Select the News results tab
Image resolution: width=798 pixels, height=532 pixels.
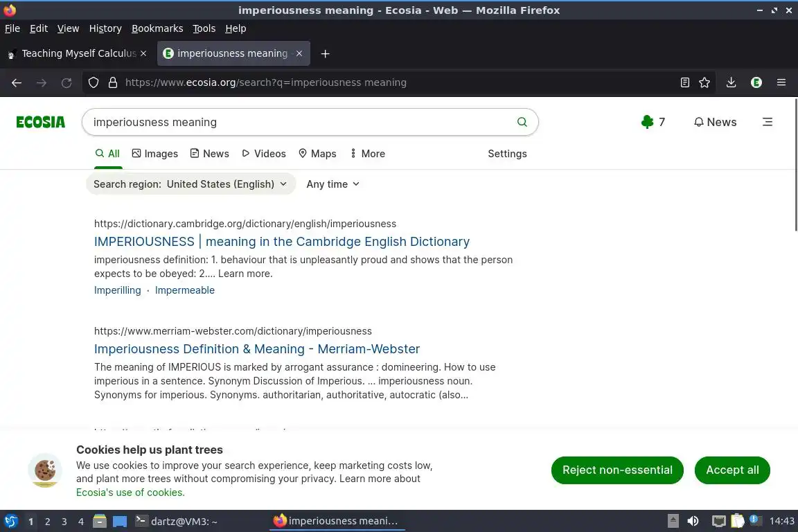[x=210, y=154]
